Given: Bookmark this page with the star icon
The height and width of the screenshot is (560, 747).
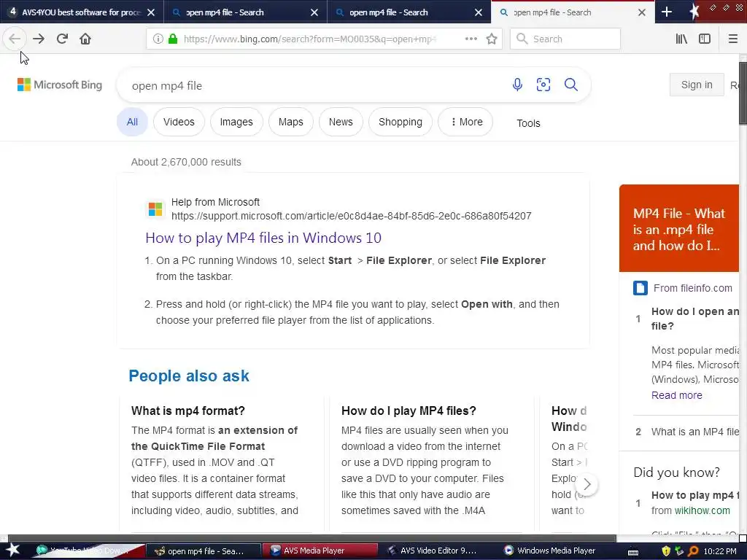Looking at the screenshot, I should click(x=492, y=39).
